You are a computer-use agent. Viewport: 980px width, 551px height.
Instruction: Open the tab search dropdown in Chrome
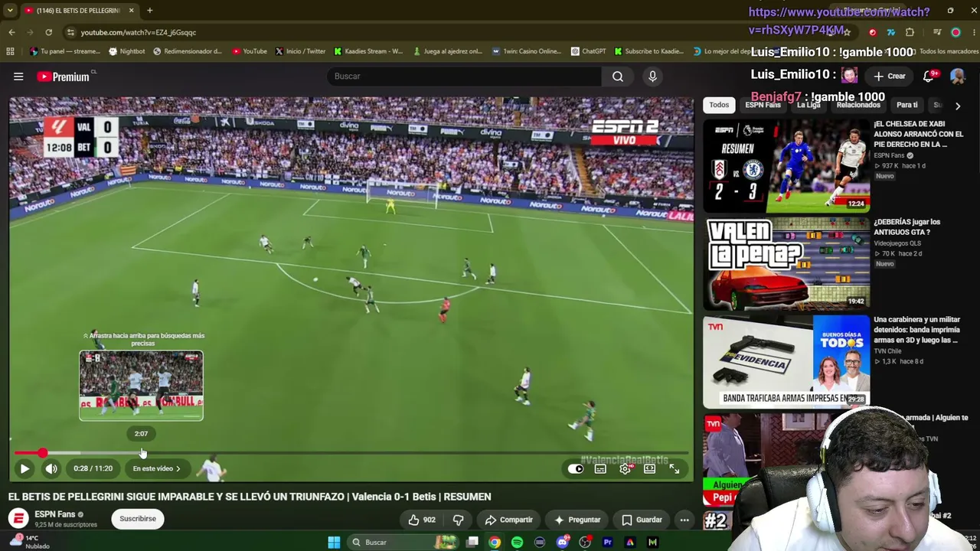click(10, 11)
